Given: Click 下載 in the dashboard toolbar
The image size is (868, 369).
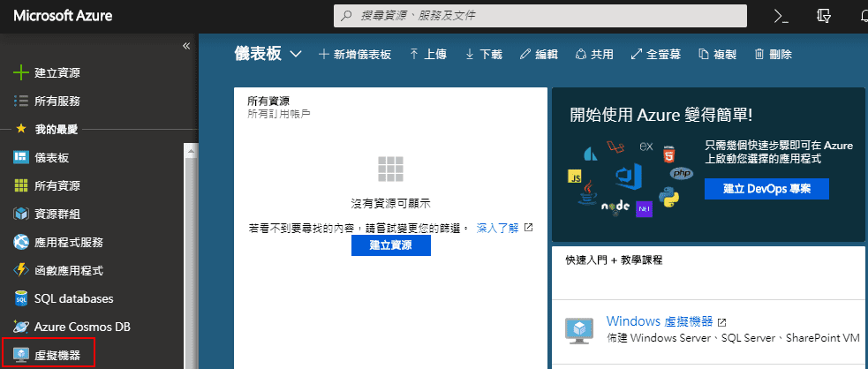Looking at the screenshot, I should click(483, 54).
